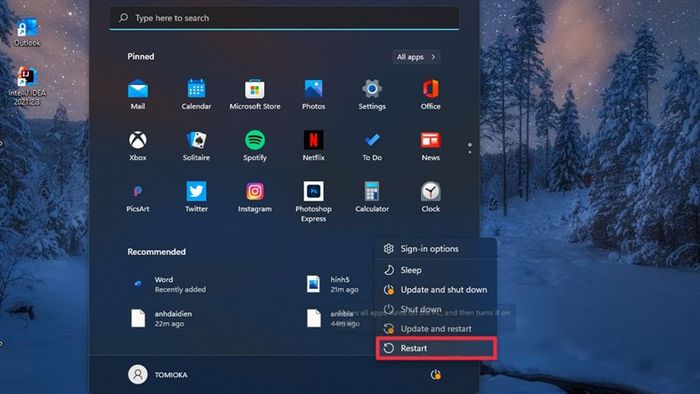The height and width of the screenshot is (394, 700).
Task: Launch PicsArt
Action: (138, 197)
